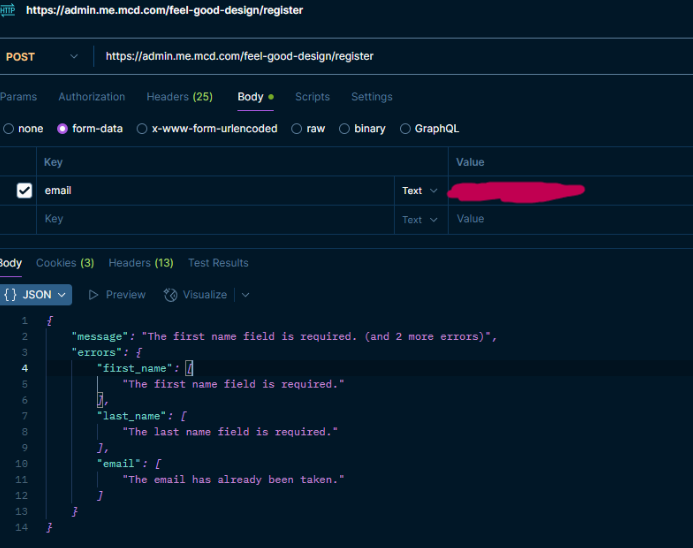Click the HTTP request icon in title

tap(8, 10)
